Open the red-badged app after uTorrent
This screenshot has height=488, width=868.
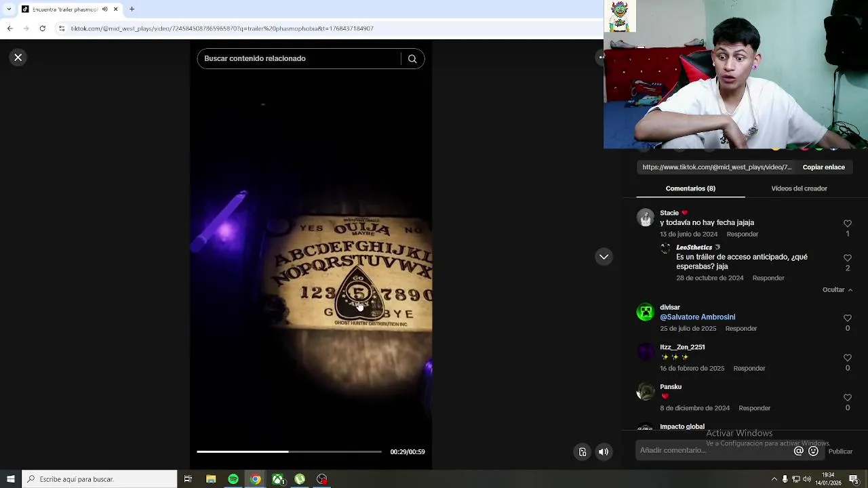point(322,479)
